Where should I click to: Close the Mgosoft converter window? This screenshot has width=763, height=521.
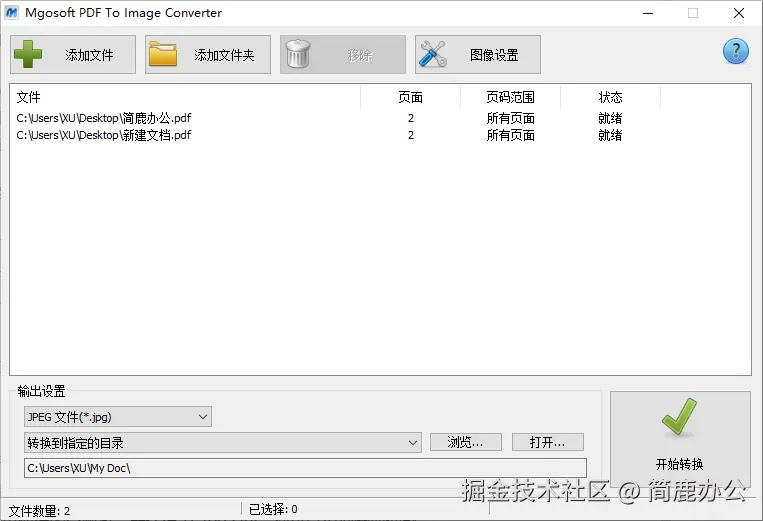[739, 13]
